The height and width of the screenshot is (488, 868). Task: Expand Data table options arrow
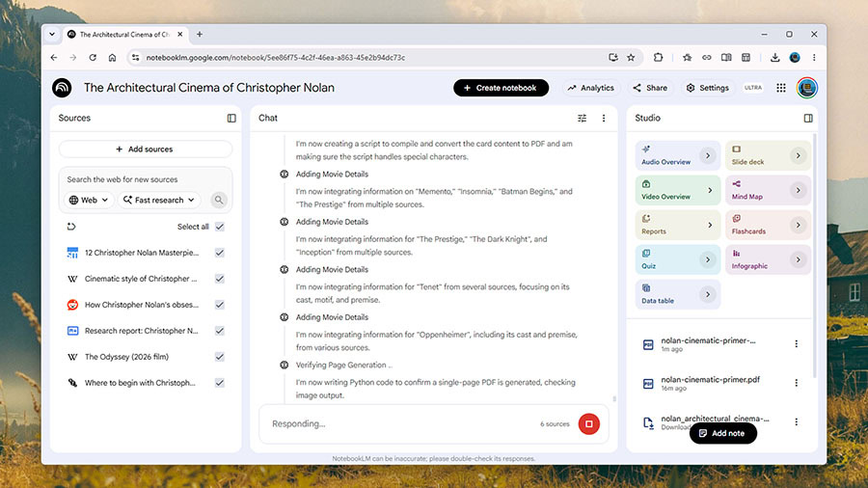[x=708, y=294]
